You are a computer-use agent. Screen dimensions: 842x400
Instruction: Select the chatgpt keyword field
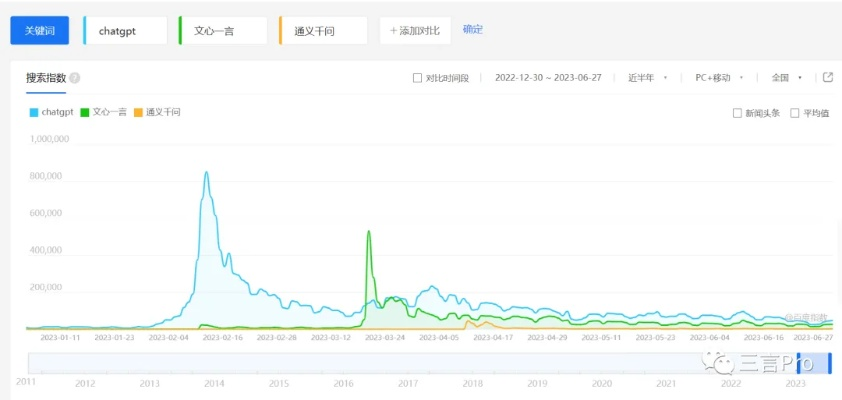[x=125, y=31]
